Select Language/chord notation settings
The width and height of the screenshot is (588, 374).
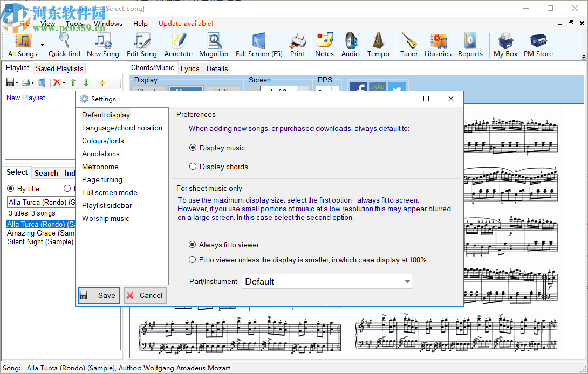coord(122,128)
